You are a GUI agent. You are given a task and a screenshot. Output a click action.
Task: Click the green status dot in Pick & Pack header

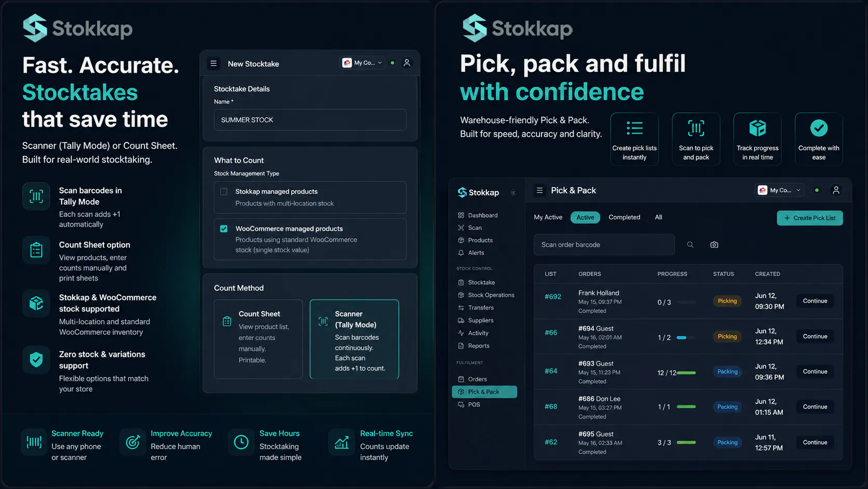pyautogui.click(x=817, y=190)
